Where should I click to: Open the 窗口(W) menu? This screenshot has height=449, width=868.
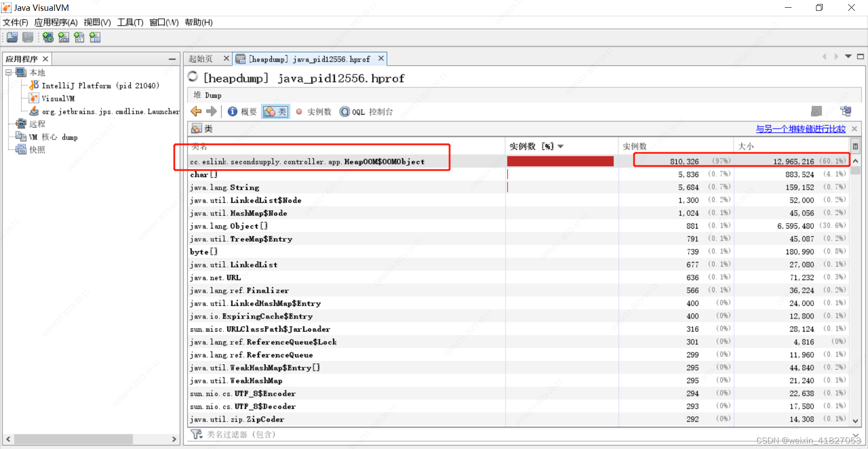point(164,23)
